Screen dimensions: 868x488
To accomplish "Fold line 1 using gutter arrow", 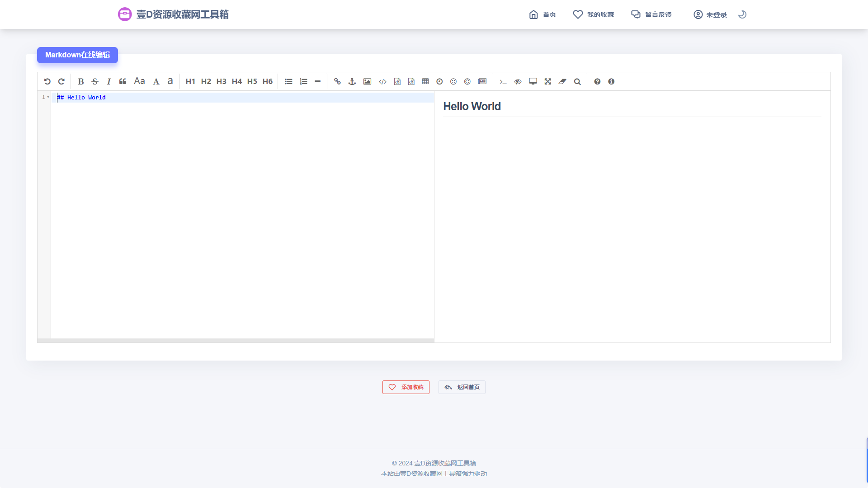I will pyautogui.click(x=48, y=97).
